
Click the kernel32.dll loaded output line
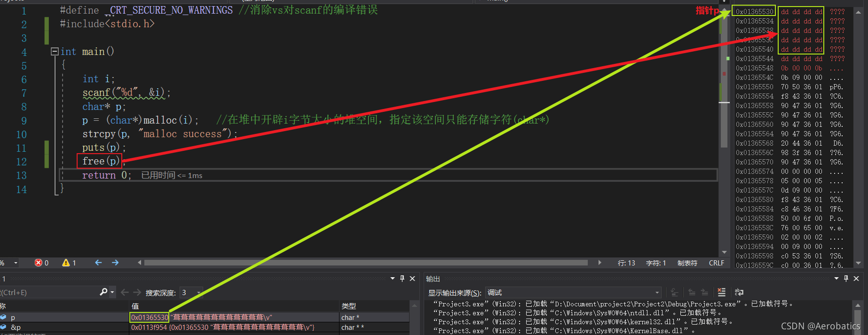[583, 322]
